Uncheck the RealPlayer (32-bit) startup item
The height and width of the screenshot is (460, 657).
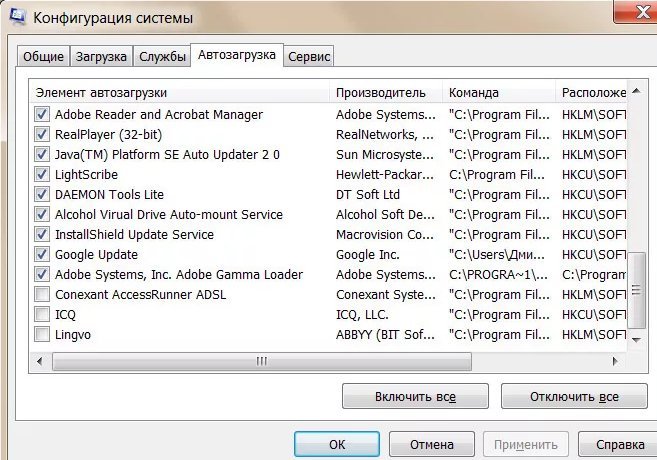click(x=41, y=134)
